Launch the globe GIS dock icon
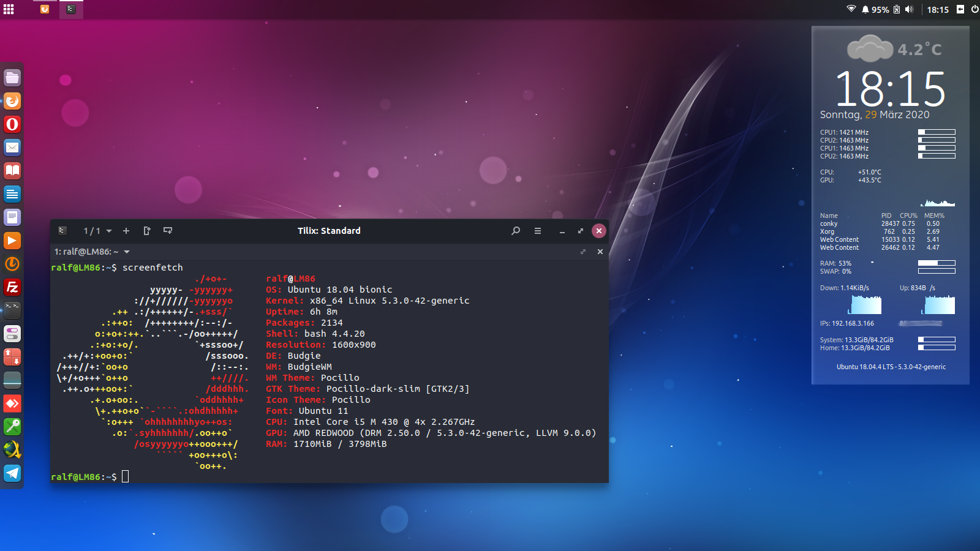Image resolution: width=980 pixels, height=551 pixels. click(12, 450)
